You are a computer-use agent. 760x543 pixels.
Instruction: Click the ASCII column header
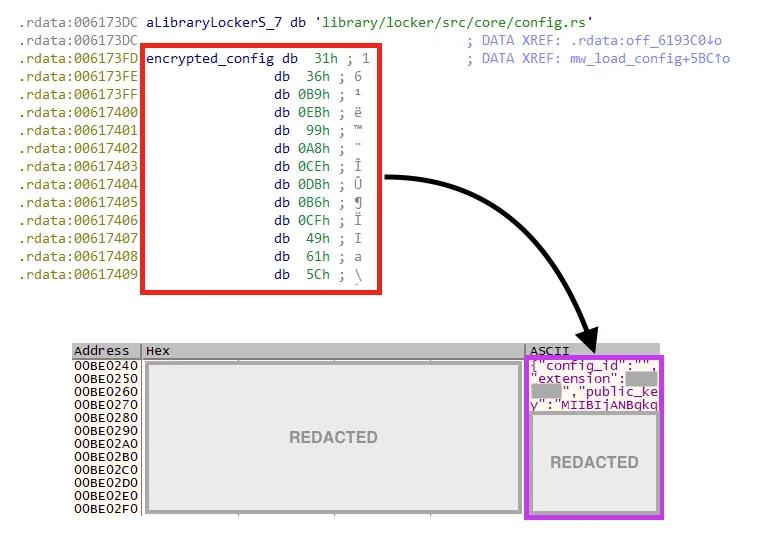(x=592, y=351)
